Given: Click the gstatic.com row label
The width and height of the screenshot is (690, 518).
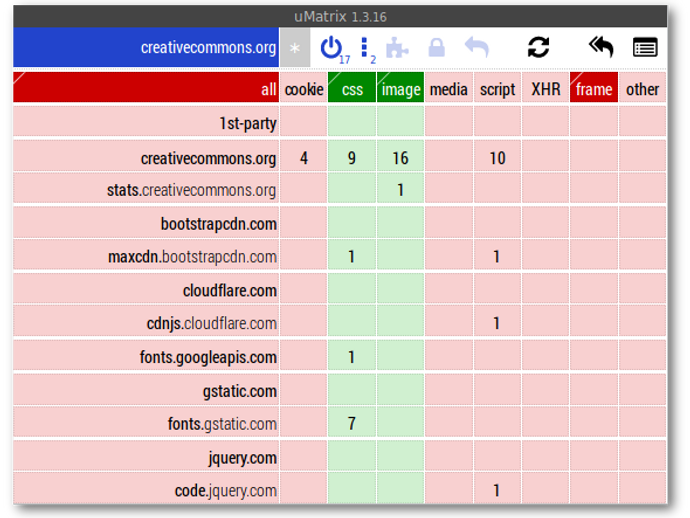Looking at the screenshot, I should (x=146, y=389).
